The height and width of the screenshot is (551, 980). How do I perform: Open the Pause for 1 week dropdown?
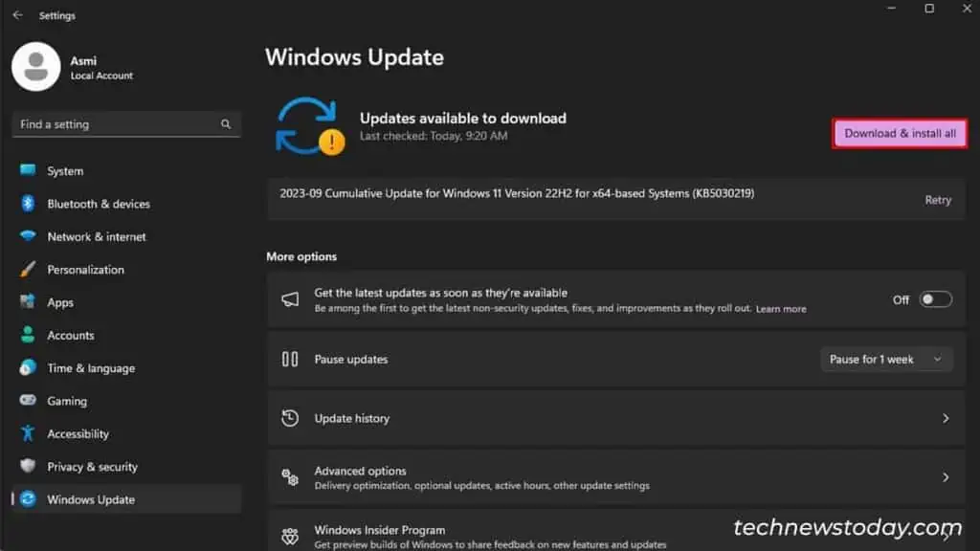point(885,359)
